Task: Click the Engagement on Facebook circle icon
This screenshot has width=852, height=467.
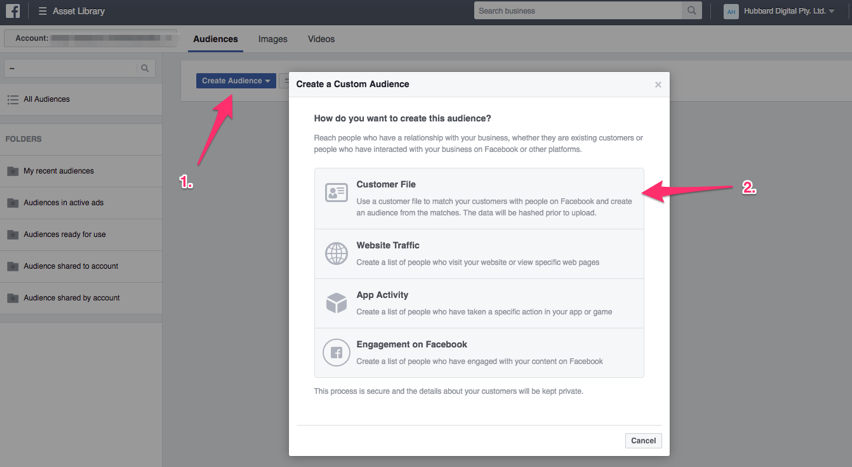Action: click(336, 352)
